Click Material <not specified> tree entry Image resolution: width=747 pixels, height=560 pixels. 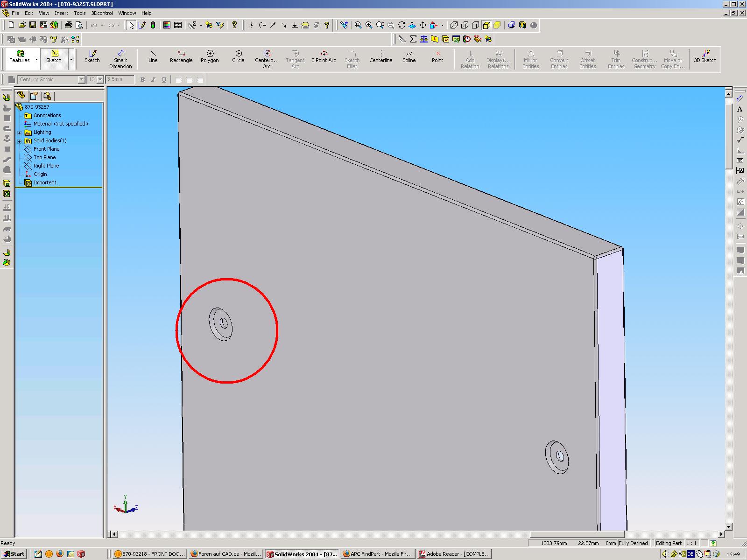[61, 124]
